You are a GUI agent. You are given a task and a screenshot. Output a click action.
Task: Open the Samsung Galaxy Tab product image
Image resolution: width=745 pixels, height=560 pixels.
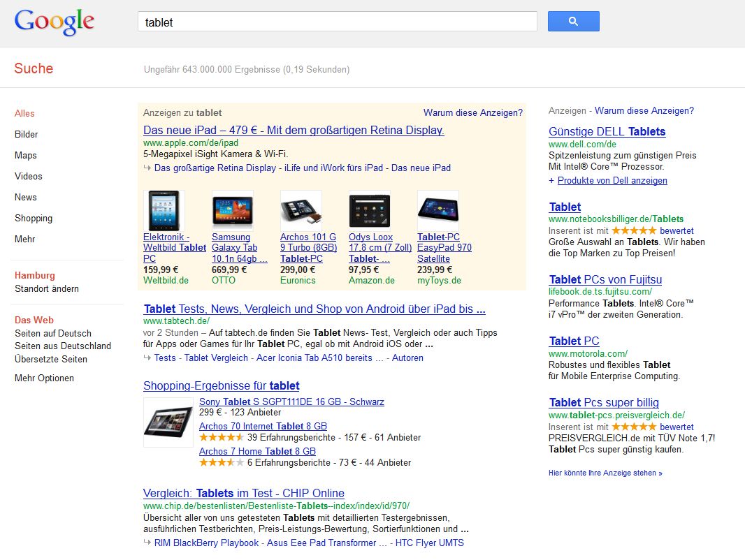(x=232, y=211)
